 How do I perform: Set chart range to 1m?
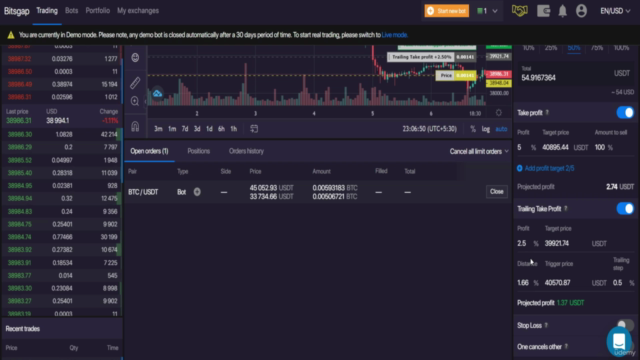point(172,129)
